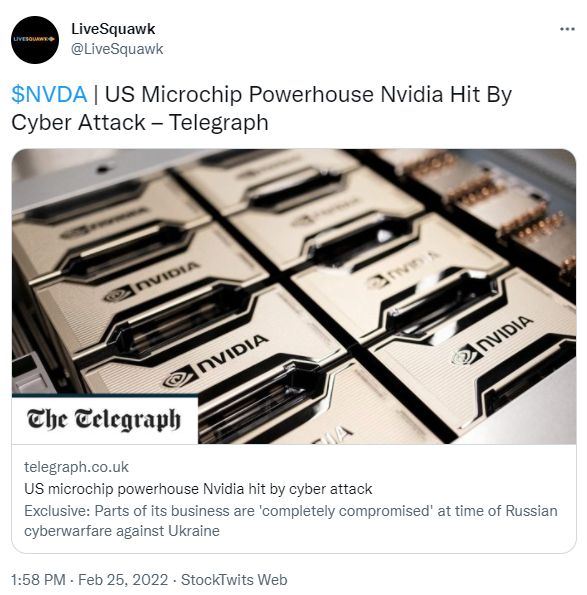This screenshot has width=587, height=595.
Task: Click the Feb 25, 2022 date
Action: [x=123, y=580]
